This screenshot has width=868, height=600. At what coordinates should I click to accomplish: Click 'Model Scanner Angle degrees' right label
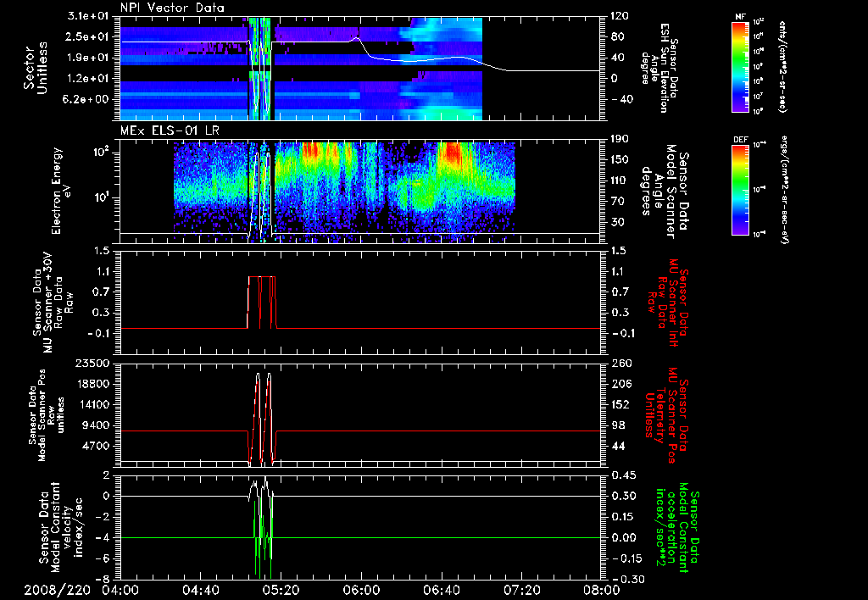pos(665,192)
